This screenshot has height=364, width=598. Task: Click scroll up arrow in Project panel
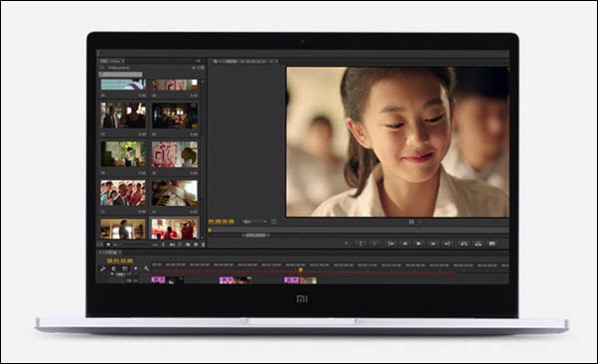[x=202, y=81]
